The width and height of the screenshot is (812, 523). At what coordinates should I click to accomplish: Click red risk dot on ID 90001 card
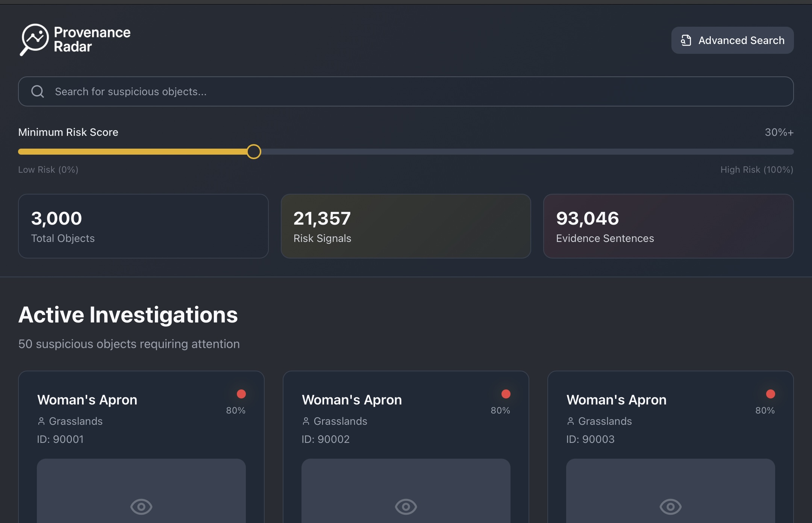[241, 394]
